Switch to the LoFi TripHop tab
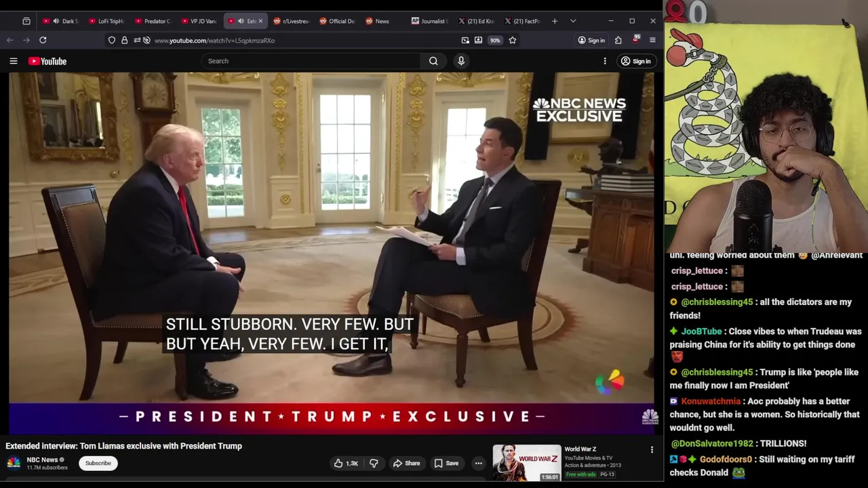Image resolution: width=868 pixels, height=488 pixels. click(106, 21)
